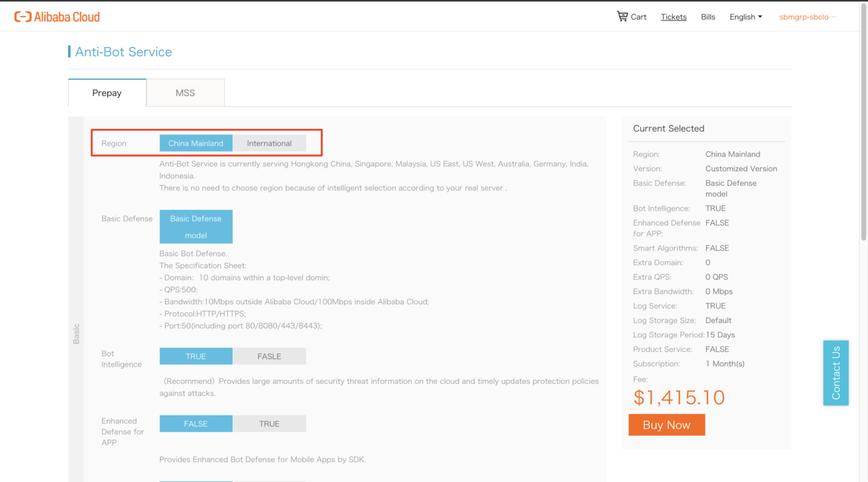Image resolution: width=868 pixels, height=482 pixels.
Task: Click the 0 Mbps extra bandwidth value
Action: point(719,291)
